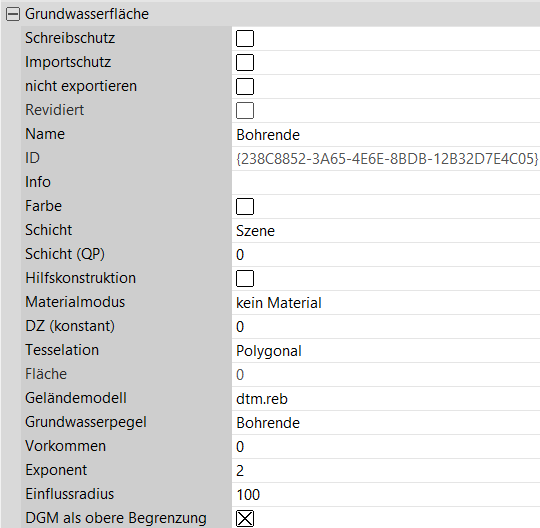The width and height of the screenshot is (540, 528).
Task: Select the ID GUID value field
Action: 386,158
